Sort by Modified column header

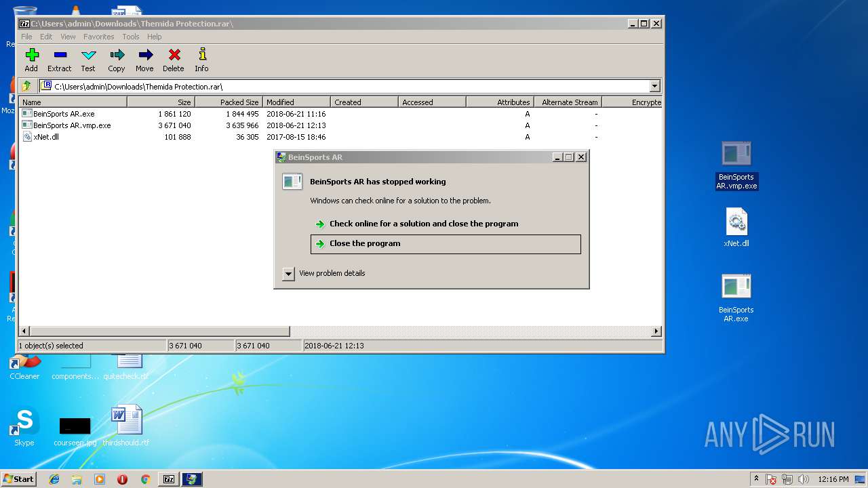[x=297, y=102]
